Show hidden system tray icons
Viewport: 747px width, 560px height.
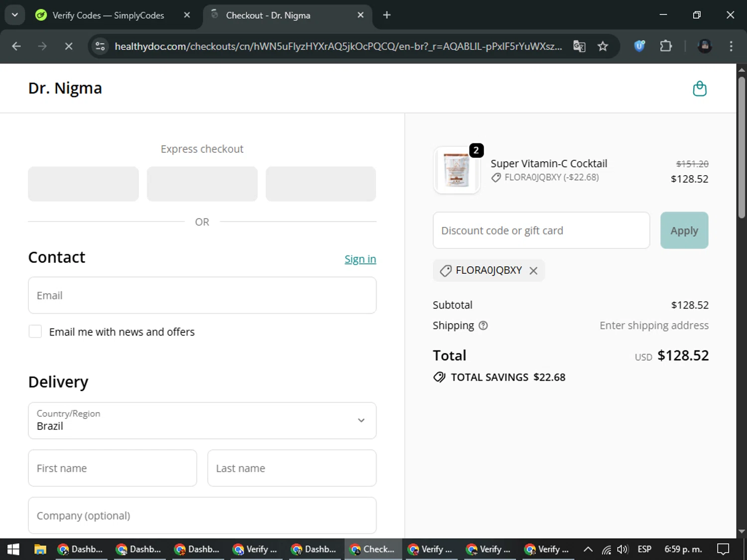[588, 549]
